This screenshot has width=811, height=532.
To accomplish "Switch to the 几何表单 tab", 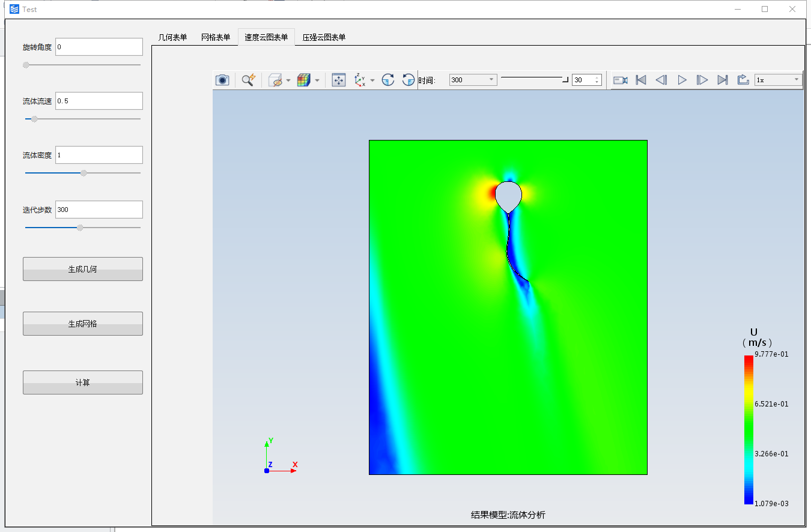I will pyautogui.click(x=172, y=37).
